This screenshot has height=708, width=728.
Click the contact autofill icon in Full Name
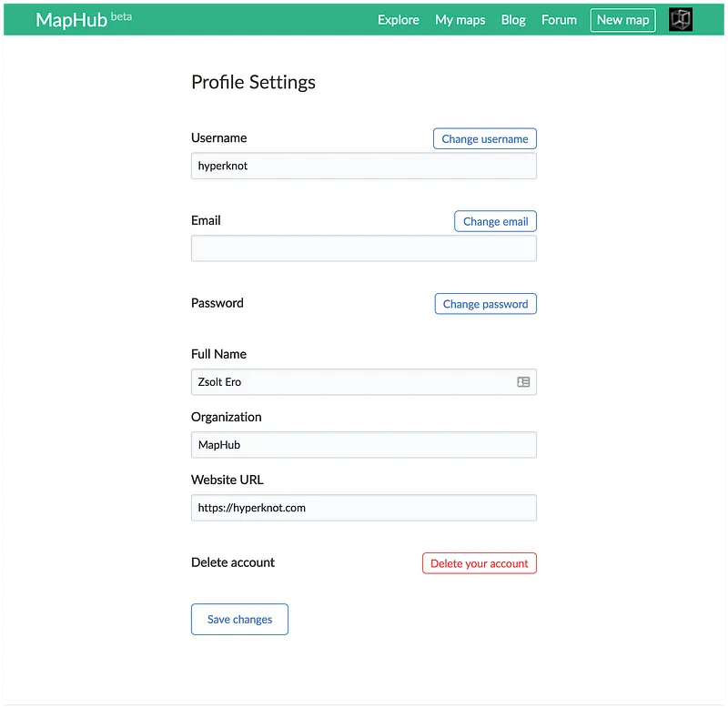(x=523, y=382)
